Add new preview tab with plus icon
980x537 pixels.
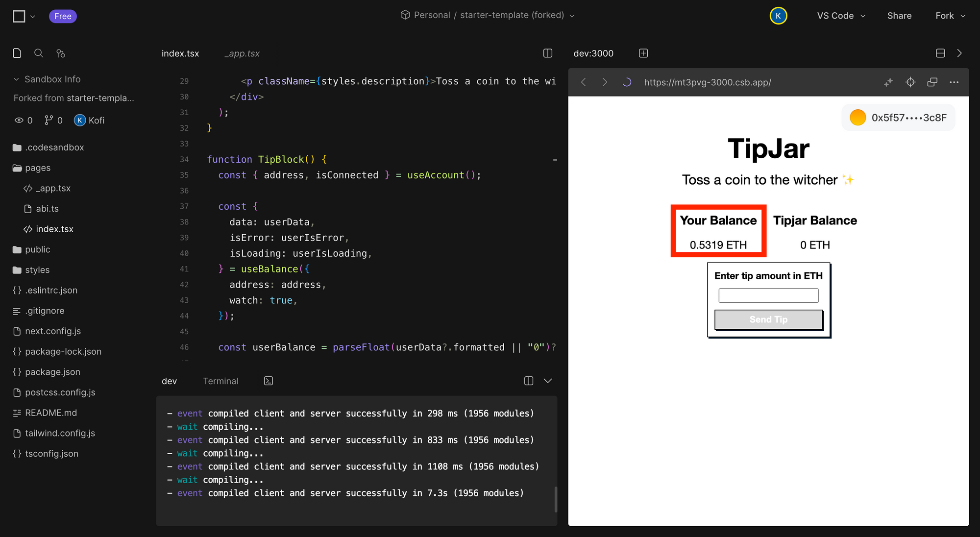pos(643,53)
